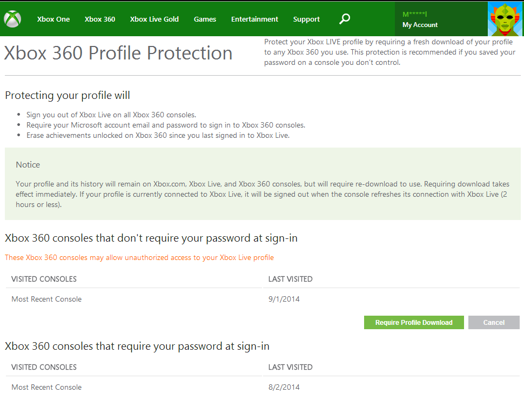Viewport: 524px width, 420px height.
Task: Click Require Profile Download button
Action: click(414, 322)
